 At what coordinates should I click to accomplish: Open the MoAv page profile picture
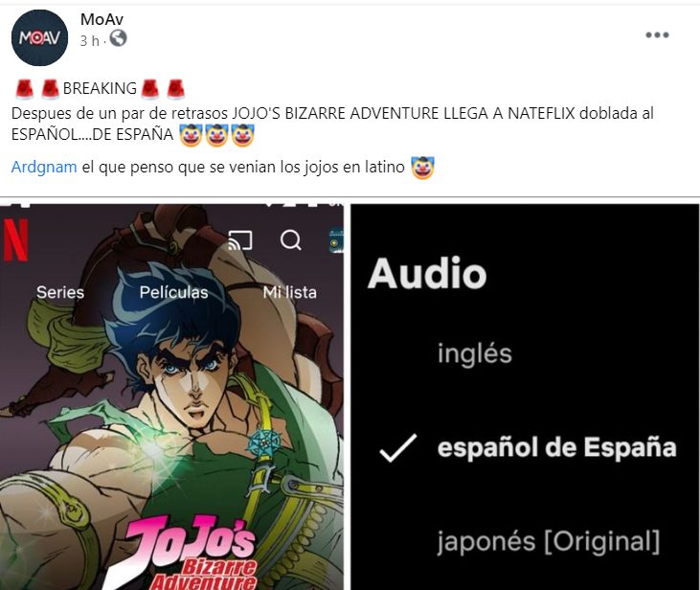39,37
